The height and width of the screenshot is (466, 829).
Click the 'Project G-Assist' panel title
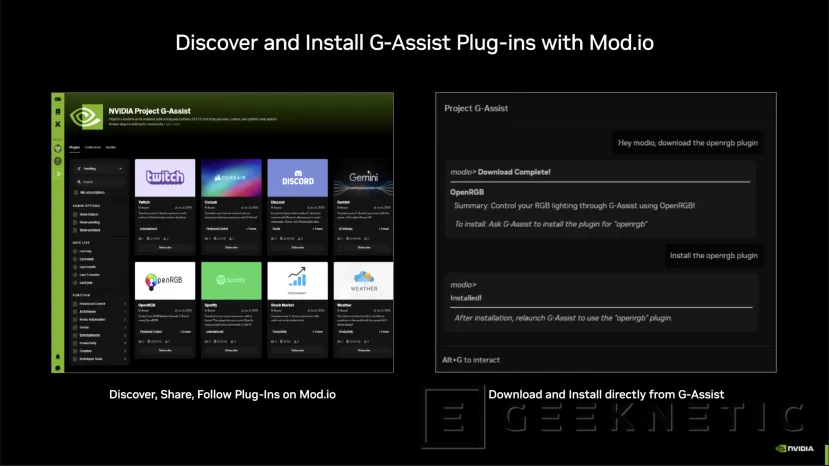pos(476,108)
